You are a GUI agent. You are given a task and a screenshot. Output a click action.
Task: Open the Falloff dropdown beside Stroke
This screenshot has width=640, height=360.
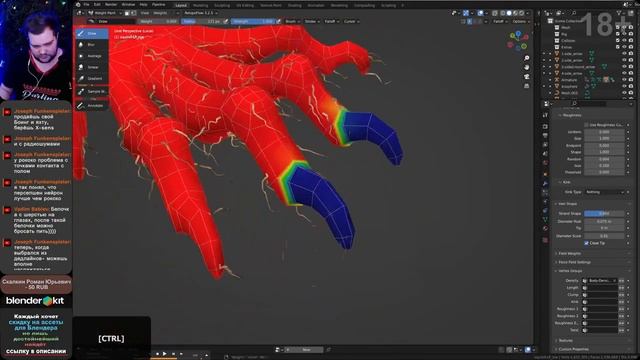point(331,21)
